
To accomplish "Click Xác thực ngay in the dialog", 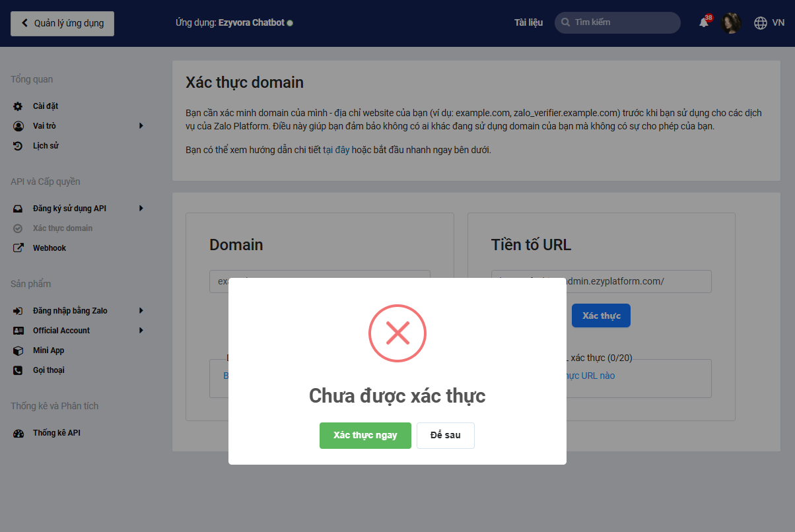I will 365,436.
